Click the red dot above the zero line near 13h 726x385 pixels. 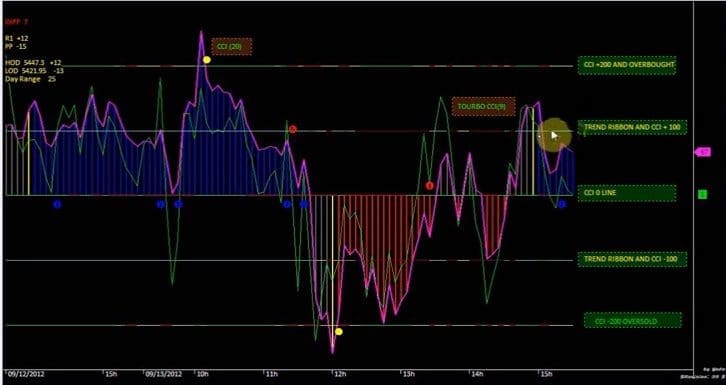click(x=430, y=186)
